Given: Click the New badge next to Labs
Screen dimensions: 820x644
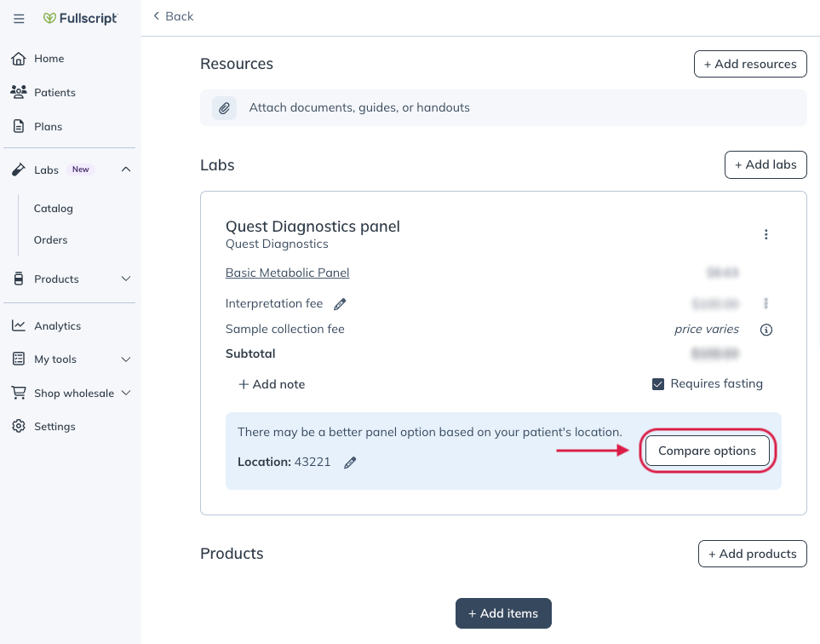Looking at the screenshot, I should (x=81, y=170).
